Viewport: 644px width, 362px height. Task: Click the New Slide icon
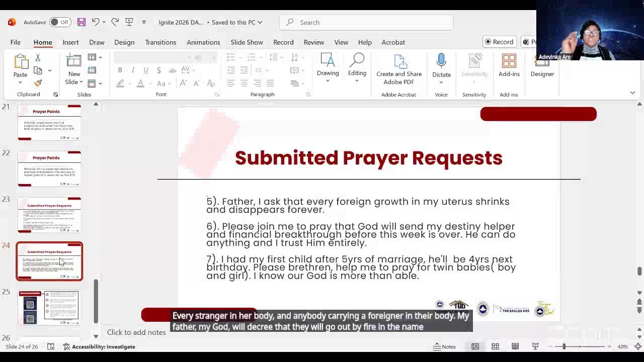pos(74,61)
